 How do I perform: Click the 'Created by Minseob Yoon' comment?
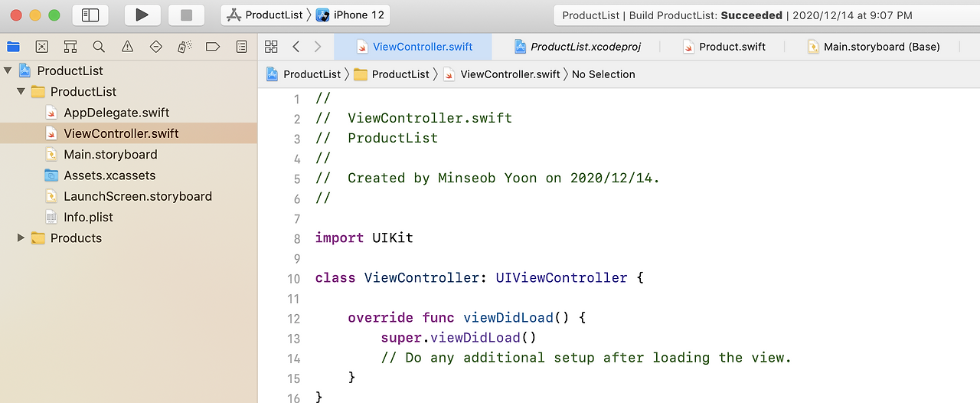pos(488,178)
